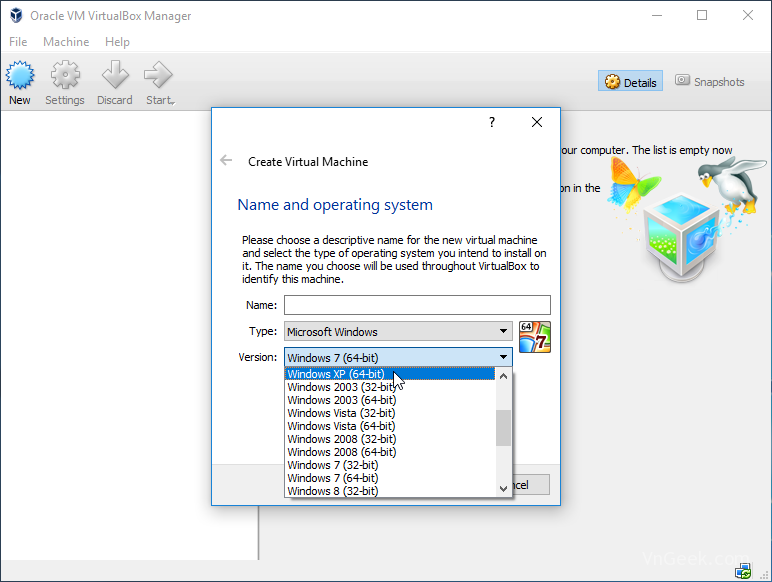Click the version list scroll up arrow
The image size is (772, 582).
pyautogui.click(x=503, y=376)
